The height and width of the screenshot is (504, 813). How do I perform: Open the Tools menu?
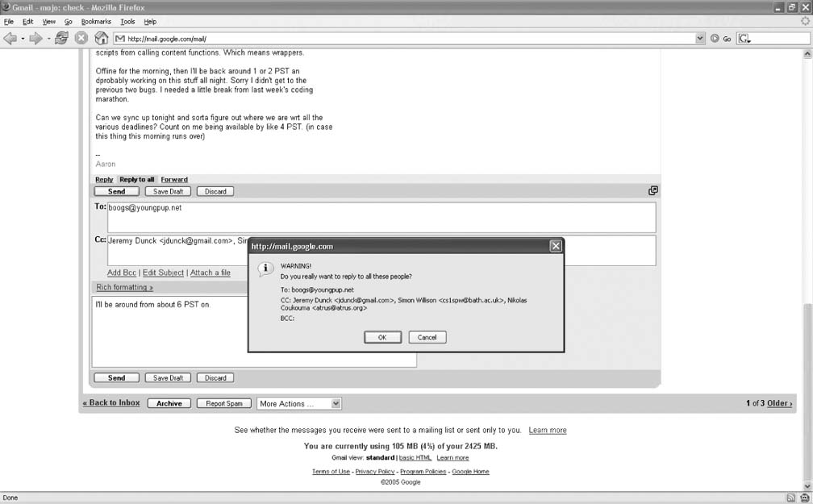point(127,22)
